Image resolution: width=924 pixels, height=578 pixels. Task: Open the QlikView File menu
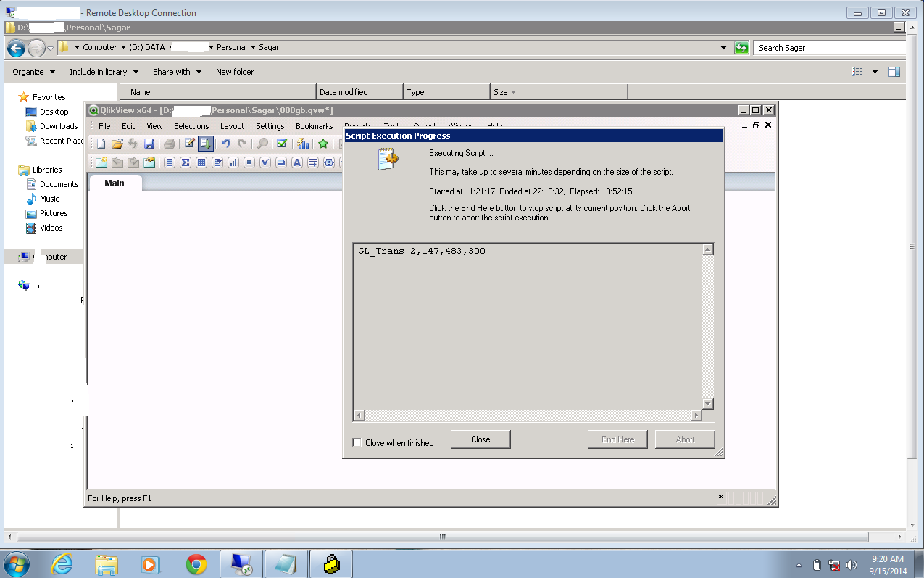(104, 126)
